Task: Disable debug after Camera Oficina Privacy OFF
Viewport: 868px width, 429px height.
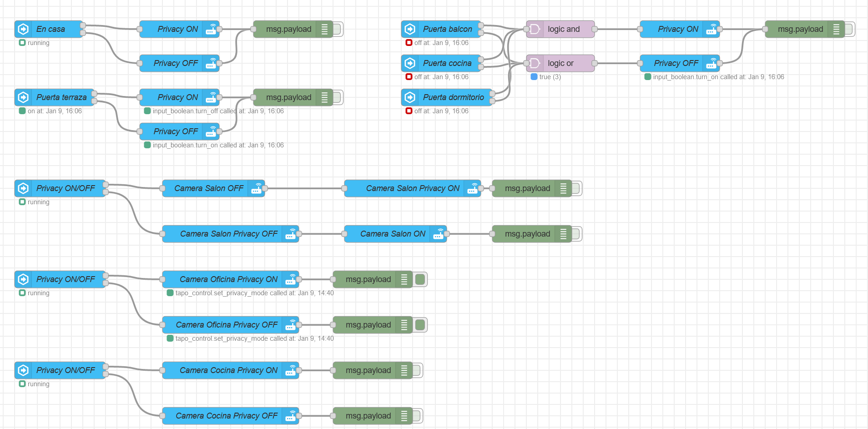Action: [x=420, y=325]
